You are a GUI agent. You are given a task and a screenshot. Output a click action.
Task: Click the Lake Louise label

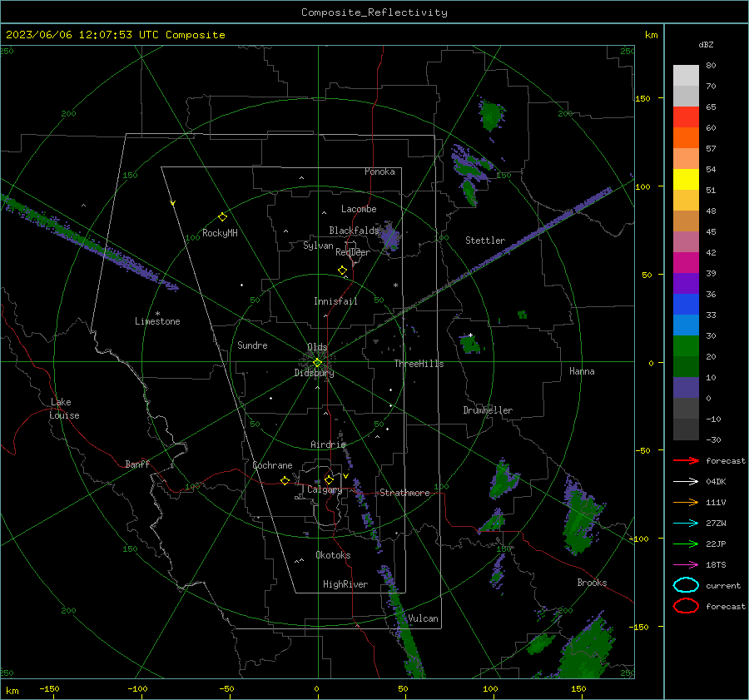tap(64, 409)
